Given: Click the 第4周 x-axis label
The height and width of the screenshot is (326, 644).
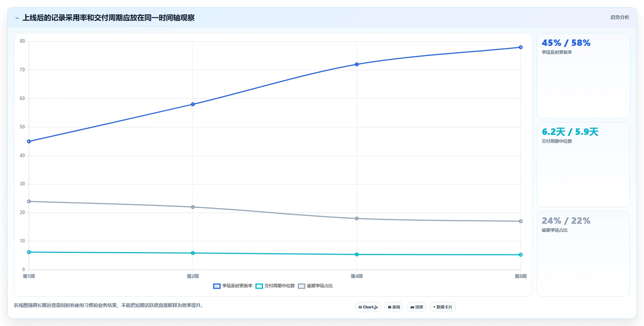Looking at the screenshot, I should point(357,276).
